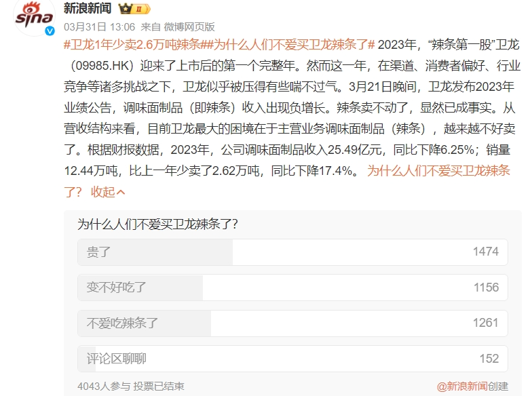The image size is (532, 396).
Task: Collapse post with 收起 chevron
Action: coord(108,192)
